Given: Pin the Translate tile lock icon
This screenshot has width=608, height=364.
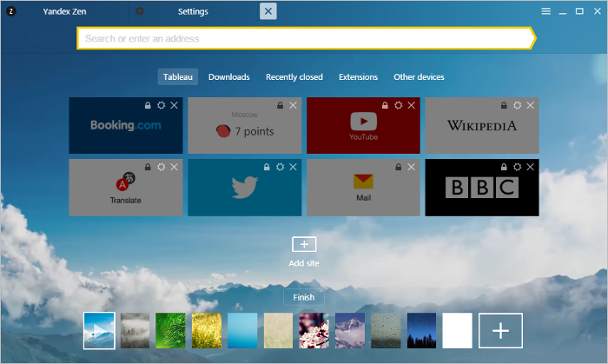Looking at the screenshot, I should click(x=148, y=167).
